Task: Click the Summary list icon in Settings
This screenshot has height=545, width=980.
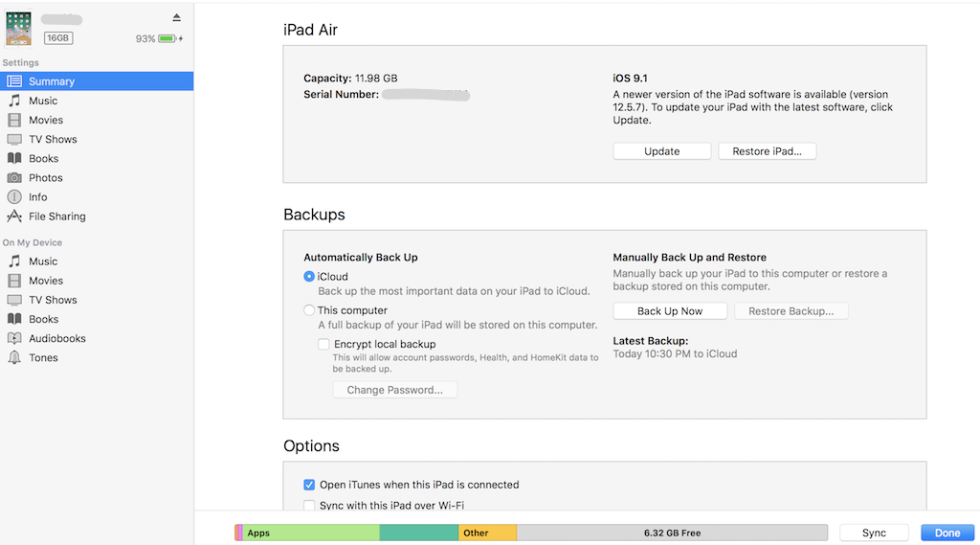Action: point(14,81)
